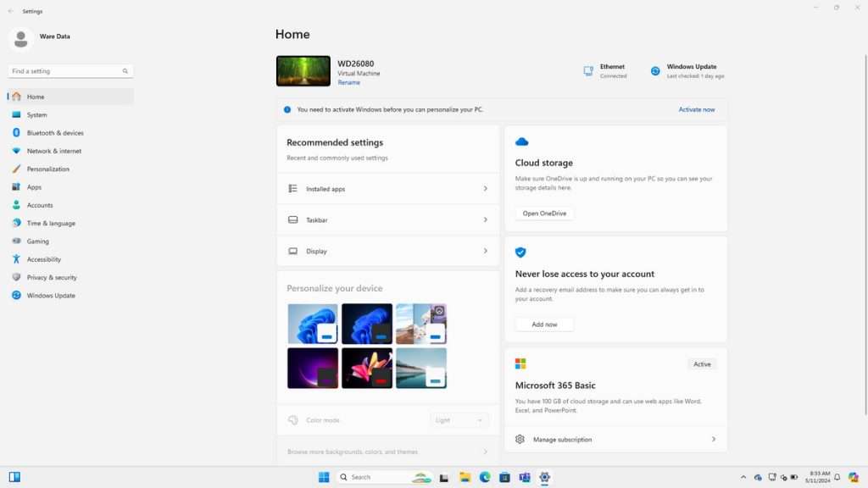Viewport: 868px width, 488px height.
Task: Open Apps settings in the sidebar
Action: pyautogui.click(x=70, y=187)
